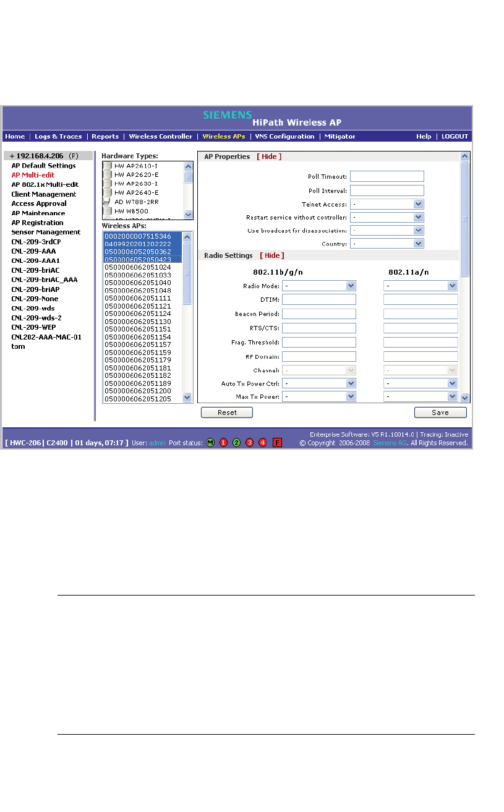Screen dimensions: 504x812
Task: Click the 802.11a/n Frag. Threshold field
Action: pos(421,343)
